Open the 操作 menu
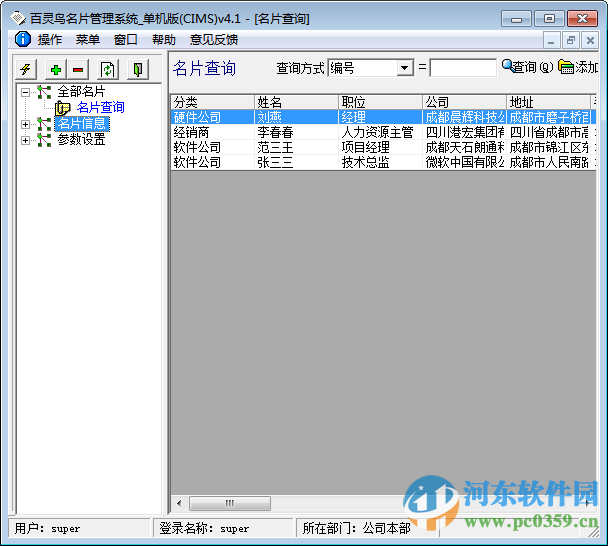Viewport: 608px width, 546px height. pos(50,40)
